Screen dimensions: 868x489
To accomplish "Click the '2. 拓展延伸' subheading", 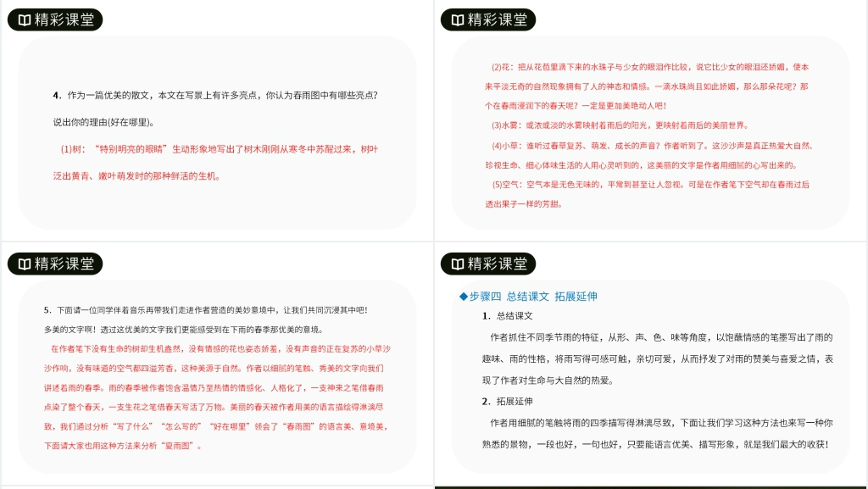I will 507,401.
